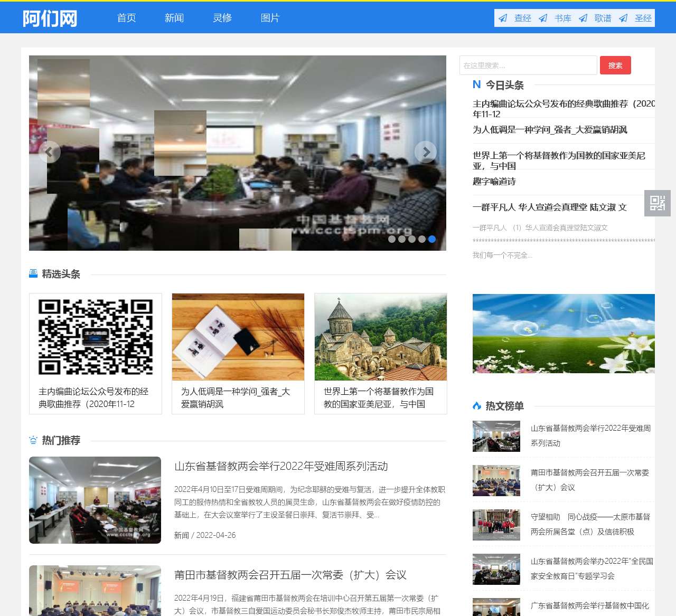Open featured title 主内编曲论坛公众号发布的经典歌曲推荐 under QR card
Image resolution: width=676 pixels, height=616 pixels.
tap(93, 397)
